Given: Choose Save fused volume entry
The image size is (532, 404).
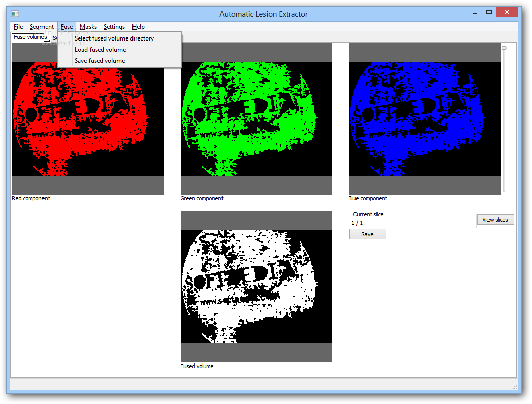Looking at the screenshot, I should pos(119,61).
